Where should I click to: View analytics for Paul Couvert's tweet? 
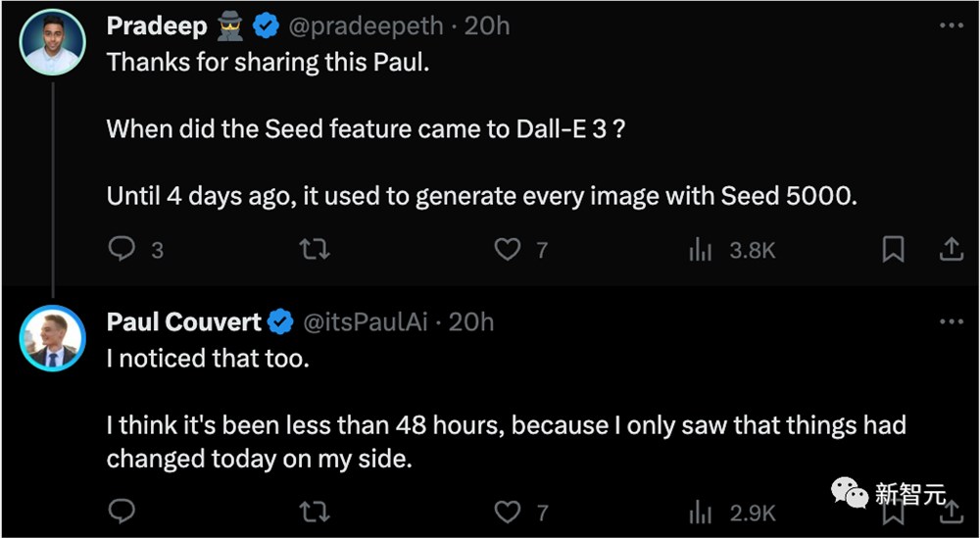point(700,512)
